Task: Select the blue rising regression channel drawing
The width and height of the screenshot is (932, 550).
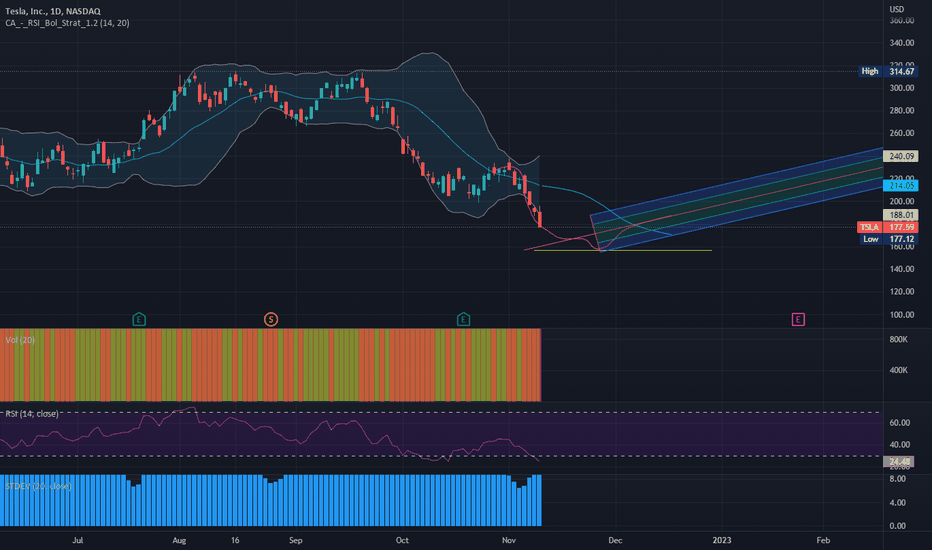Action: [737, 199]
